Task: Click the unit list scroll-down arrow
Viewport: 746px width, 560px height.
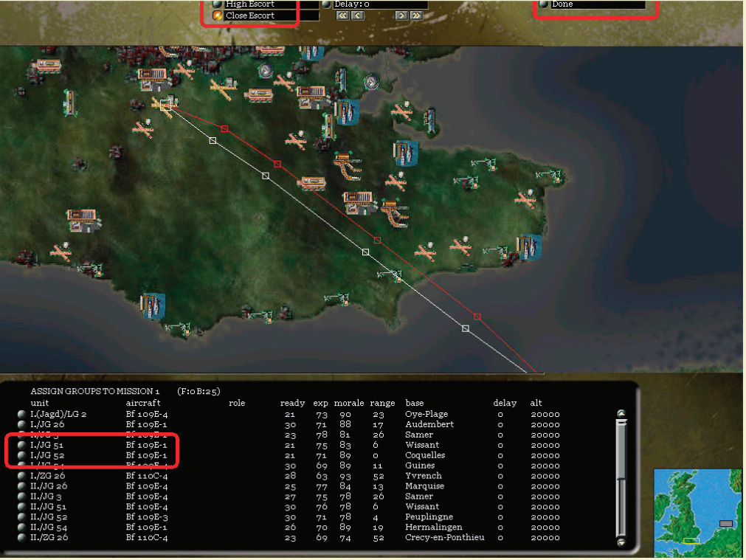Action: coord(621,542)
